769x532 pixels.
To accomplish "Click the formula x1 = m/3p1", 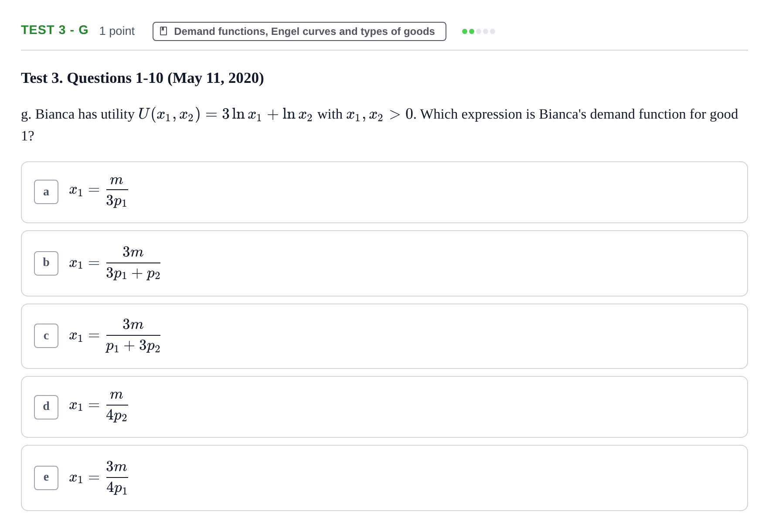I will (99, 191).
